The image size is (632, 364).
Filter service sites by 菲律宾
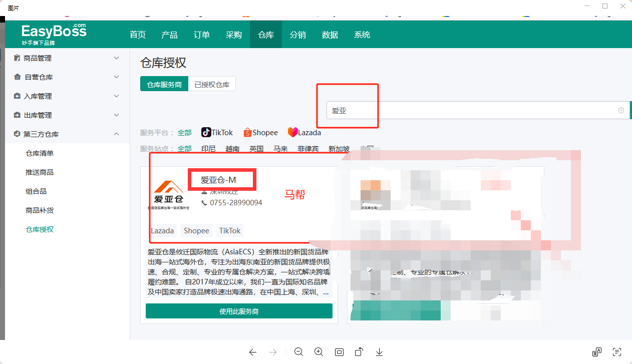coord(308,149)
